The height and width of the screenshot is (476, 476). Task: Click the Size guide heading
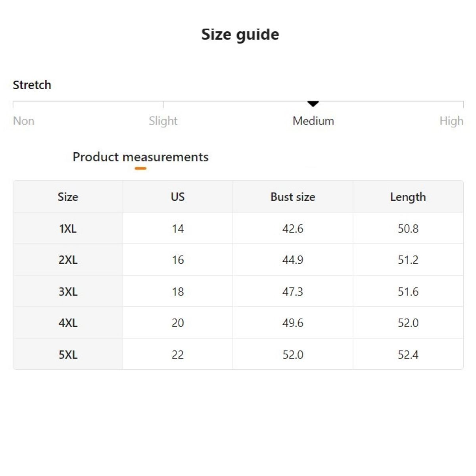click(x=240, y=35)
